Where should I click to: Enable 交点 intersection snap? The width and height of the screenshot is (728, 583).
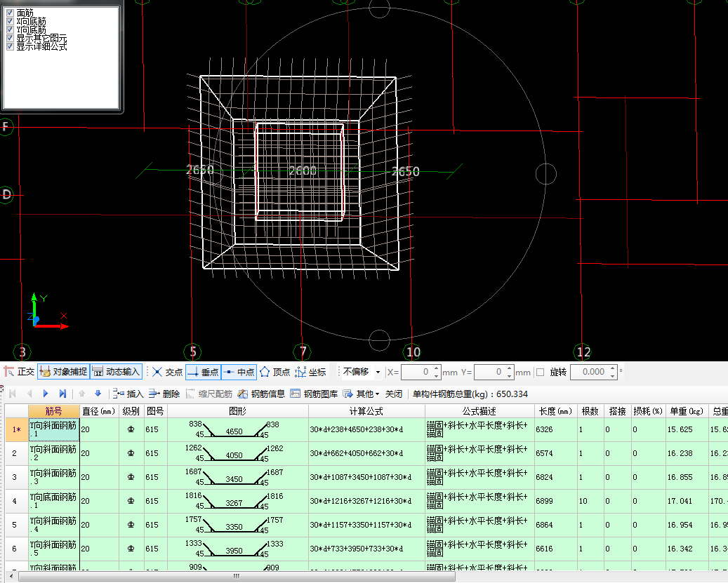click(168, 372)
